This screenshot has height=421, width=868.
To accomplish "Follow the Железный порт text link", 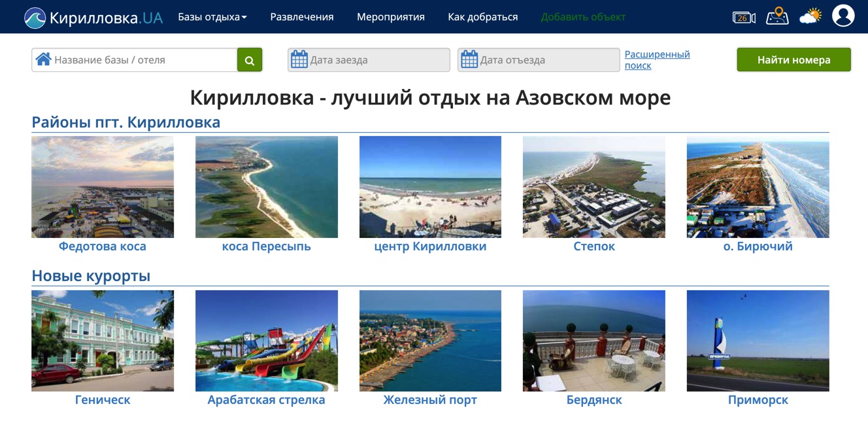I will pos(430,400).
